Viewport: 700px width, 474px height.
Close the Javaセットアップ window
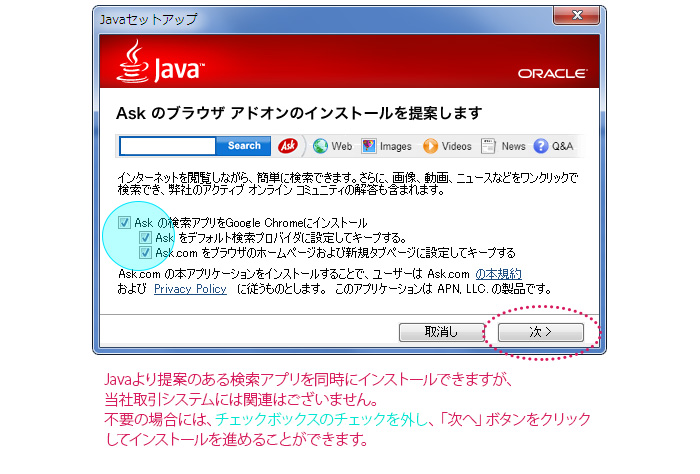click(577, 15)
